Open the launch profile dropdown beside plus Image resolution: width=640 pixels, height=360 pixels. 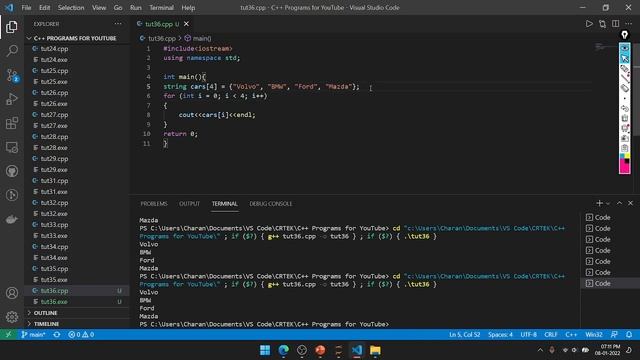pos(608,203)
